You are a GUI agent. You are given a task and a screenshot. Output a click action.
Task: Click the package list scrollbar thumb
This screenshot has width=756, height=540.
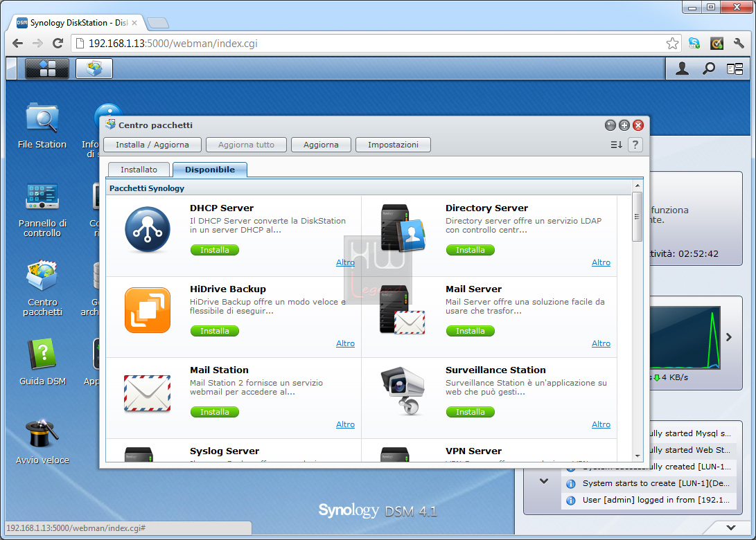(638, 216)
